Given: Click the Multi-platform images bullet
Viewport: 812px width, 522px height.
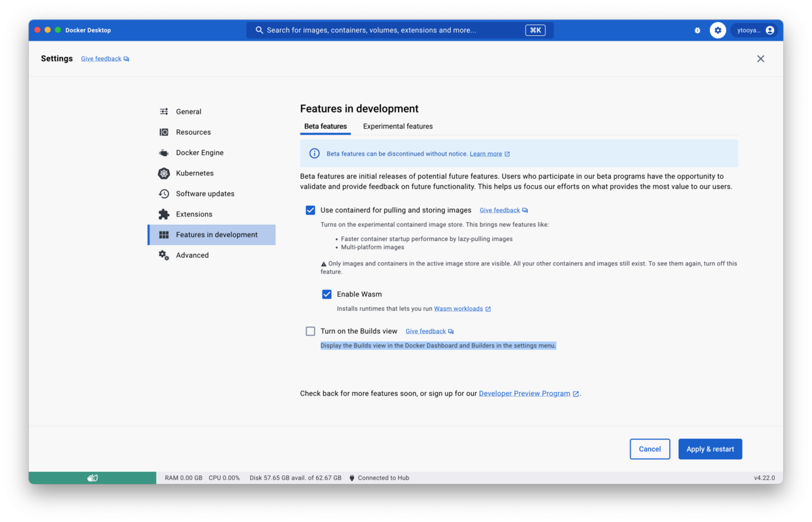Looking at the screenshot, I should (x=372, y=248).
